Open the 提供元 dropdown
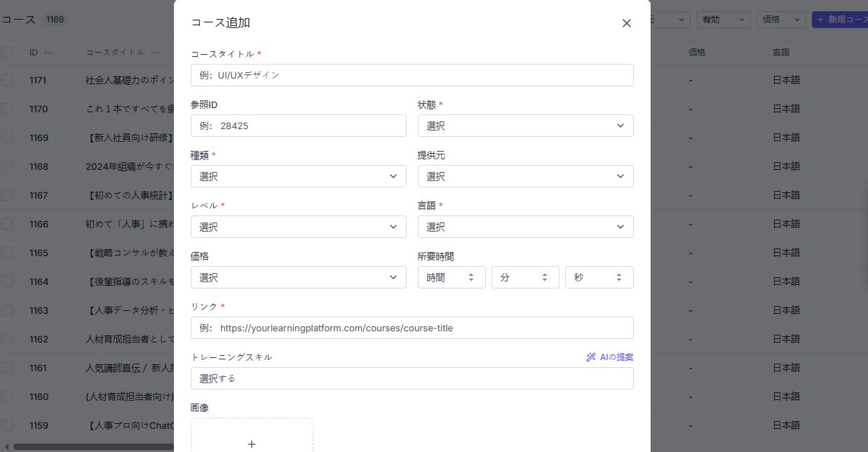This screenshot has height=452, width=868. [x=526, y=176]
